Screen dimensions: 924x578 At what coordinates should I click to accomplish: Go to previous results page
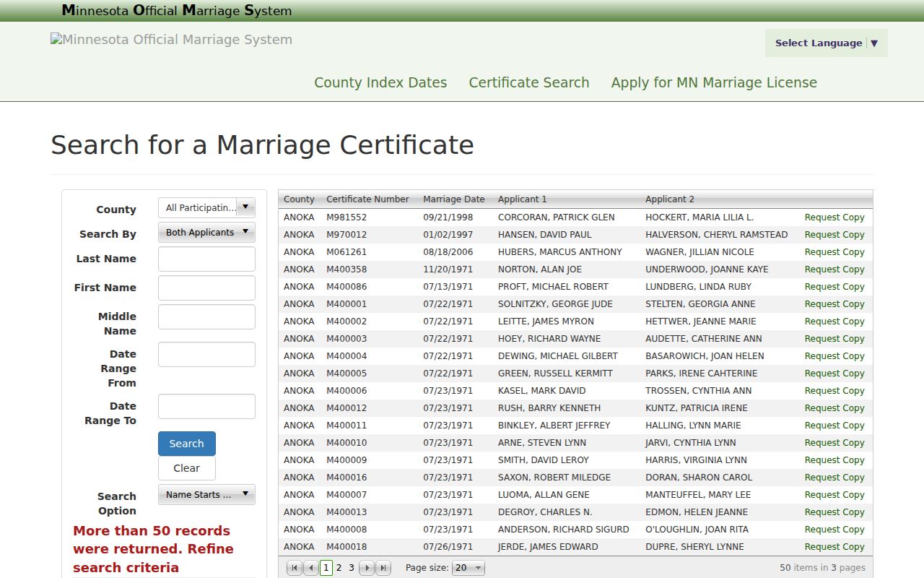pyautogui.click(x=311, y=568)
